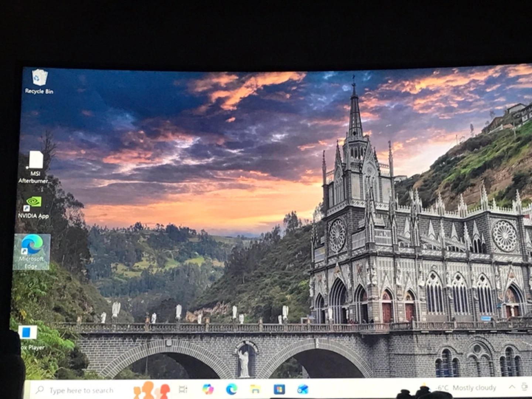The height and width of the screenshot is (399, 532).
Task: Click the magnifier icon in the search box
Action: (x=40, y=390)
